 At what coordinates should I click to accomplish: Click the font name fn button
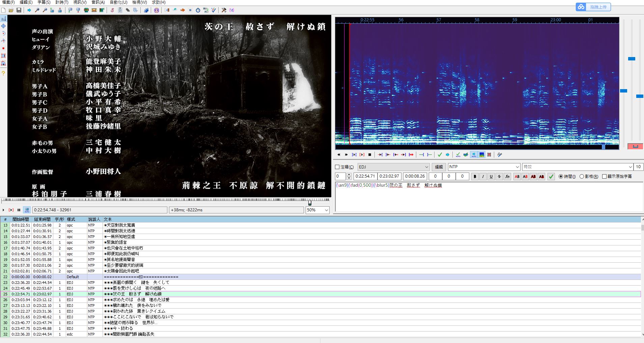tap(507, 176)
